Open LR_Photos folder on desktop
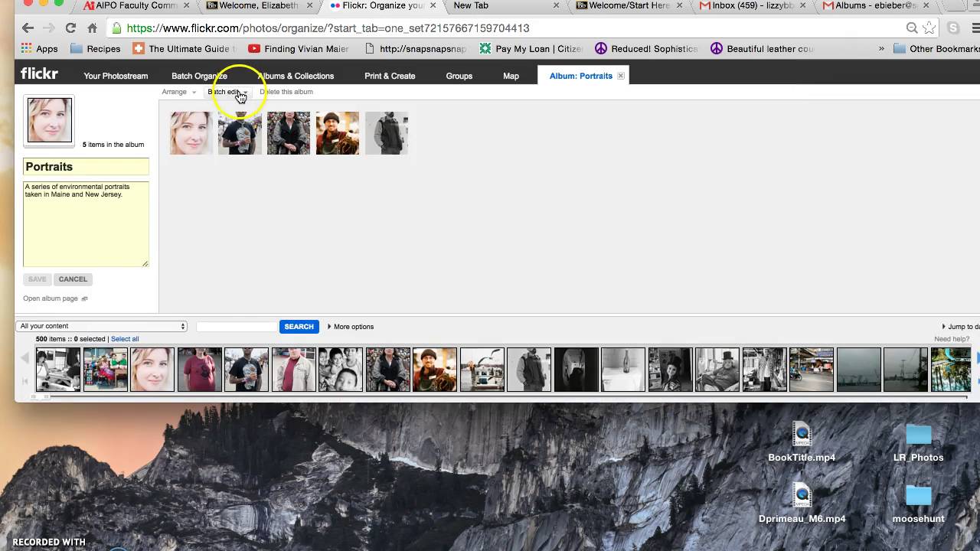The image size is (980, 551). pyautogui.click(x=918, y=442)
